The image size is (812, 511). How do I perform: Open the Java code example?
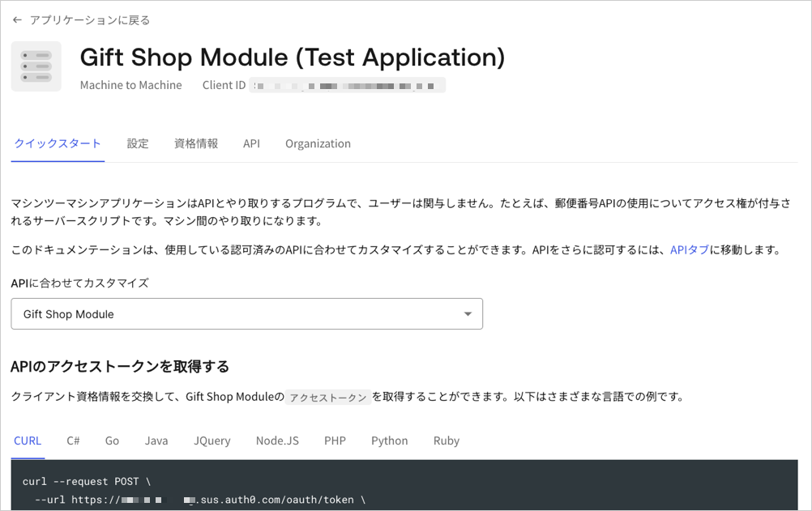tap(156, 441)
